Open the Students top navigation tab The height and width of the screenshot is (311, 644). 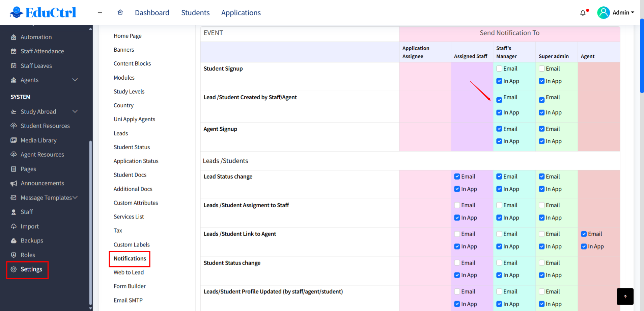(195, 13)
